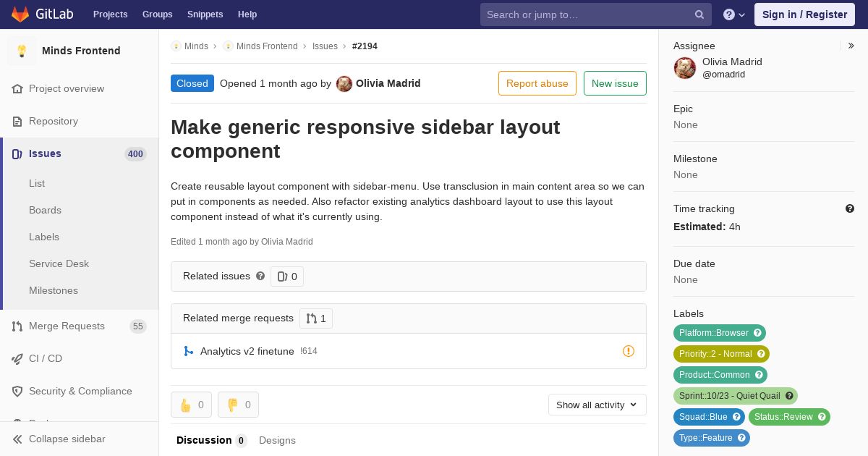Click the Issues sidebar icon
This screenshot has height=456, width=868.
pos(17,153)
